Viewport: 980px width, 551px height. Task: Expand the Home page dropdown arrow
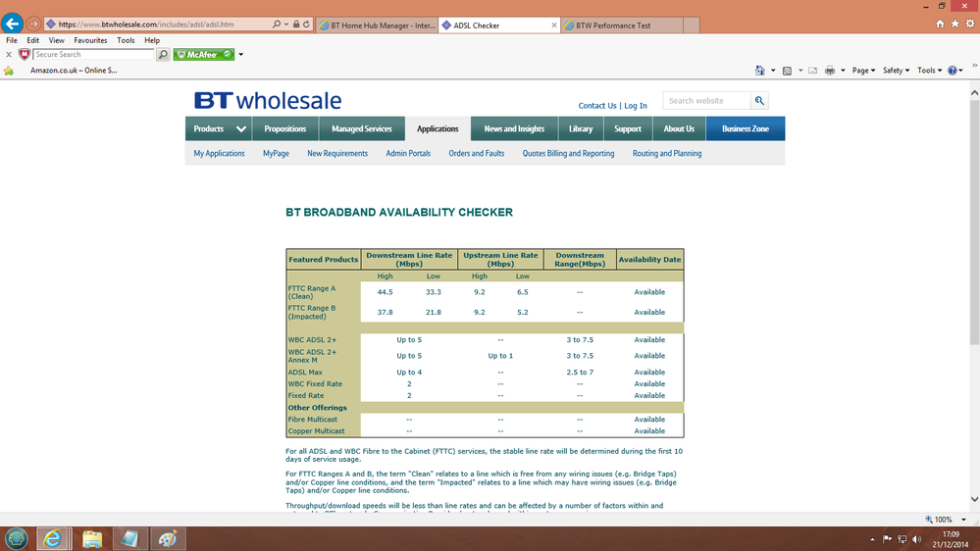(773, 71)
